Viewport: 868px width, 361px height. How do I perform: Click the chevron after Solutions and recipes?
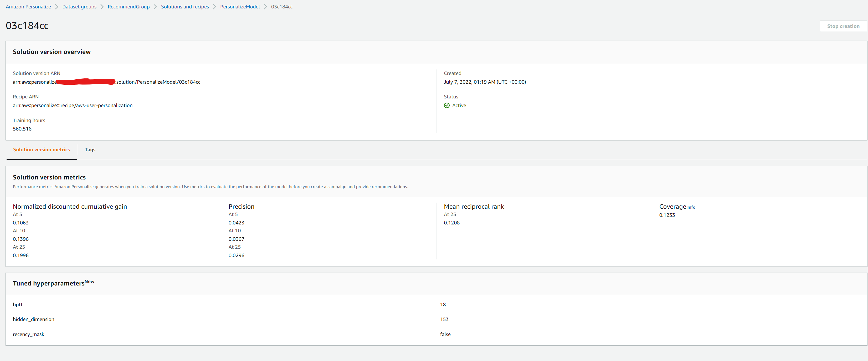click(214, 7)
